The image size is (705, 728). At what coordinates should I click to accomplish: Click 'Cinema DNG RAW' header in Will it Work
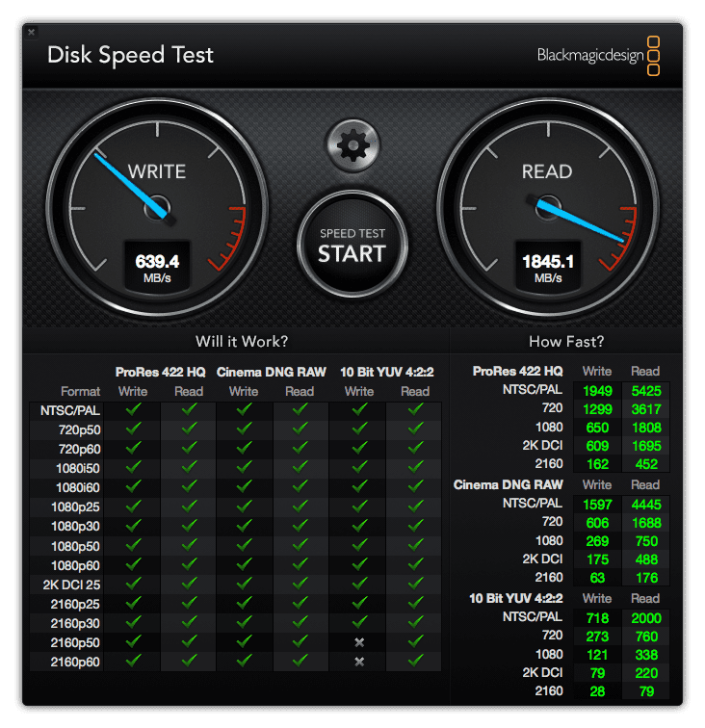pos(272,373)
